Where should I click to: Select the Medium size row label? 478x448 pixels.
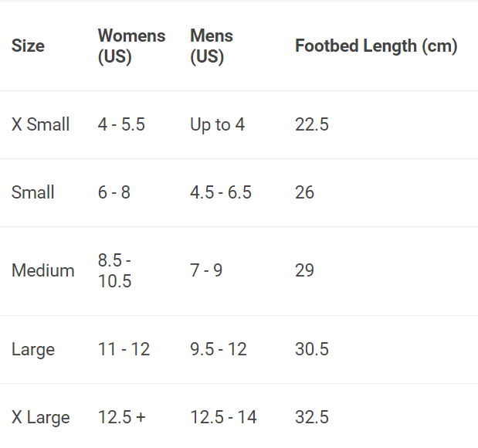coord(43,270)
